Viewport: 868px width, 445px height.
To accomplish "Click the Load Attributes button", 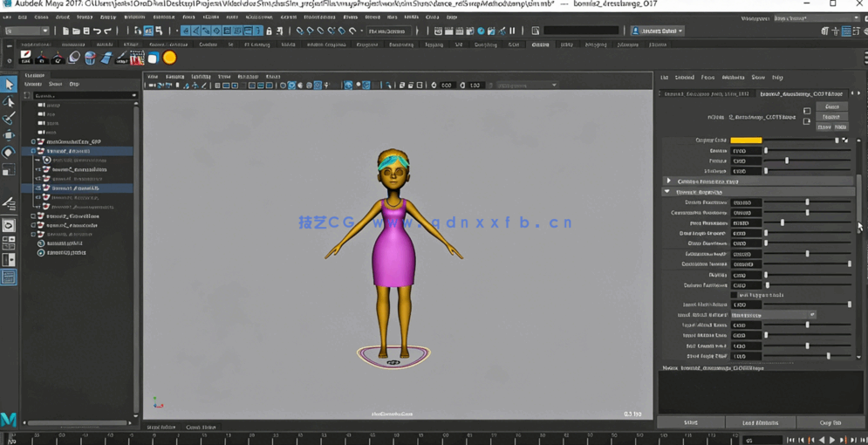I will tap(760, 422).
